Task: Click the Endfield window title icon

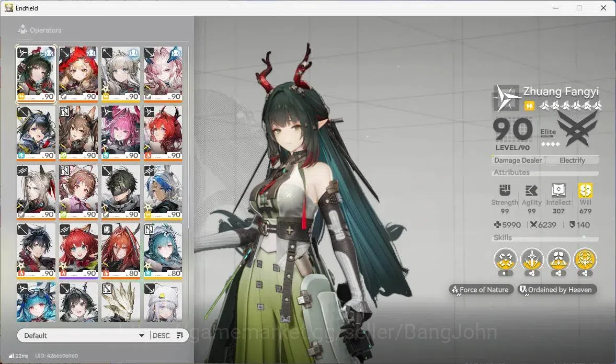Action: pyautogui.click(x=9, y=8)
